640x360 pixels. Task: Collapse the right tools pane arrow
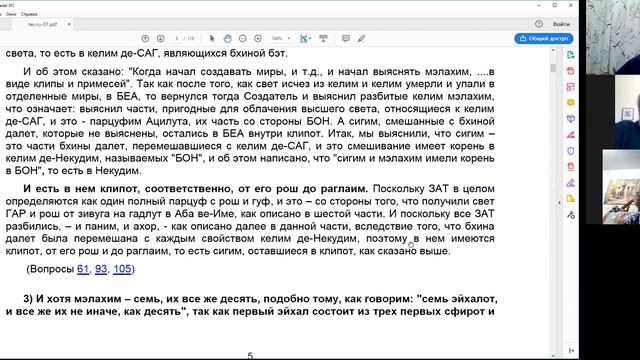559,203
